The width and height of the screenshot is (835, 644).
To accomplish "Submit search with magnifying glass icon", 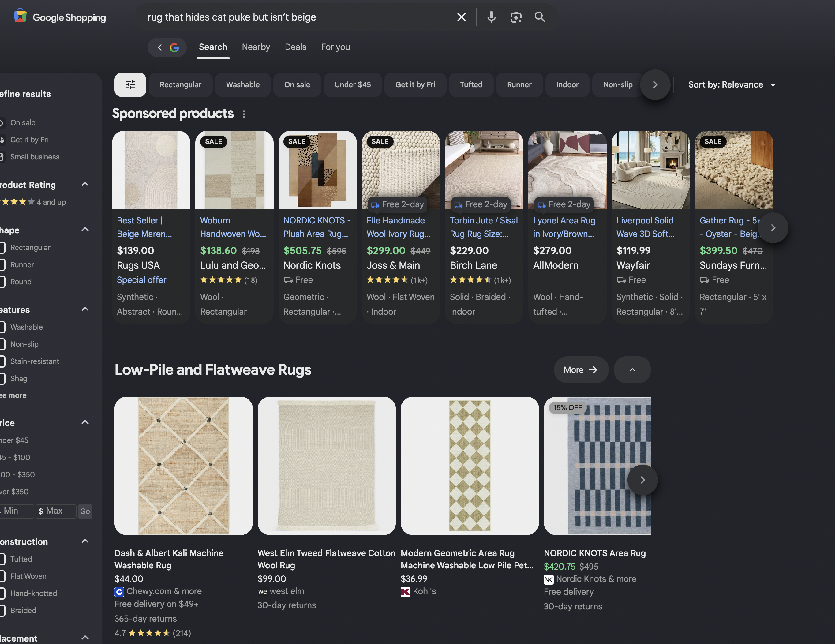I will 540,17.
